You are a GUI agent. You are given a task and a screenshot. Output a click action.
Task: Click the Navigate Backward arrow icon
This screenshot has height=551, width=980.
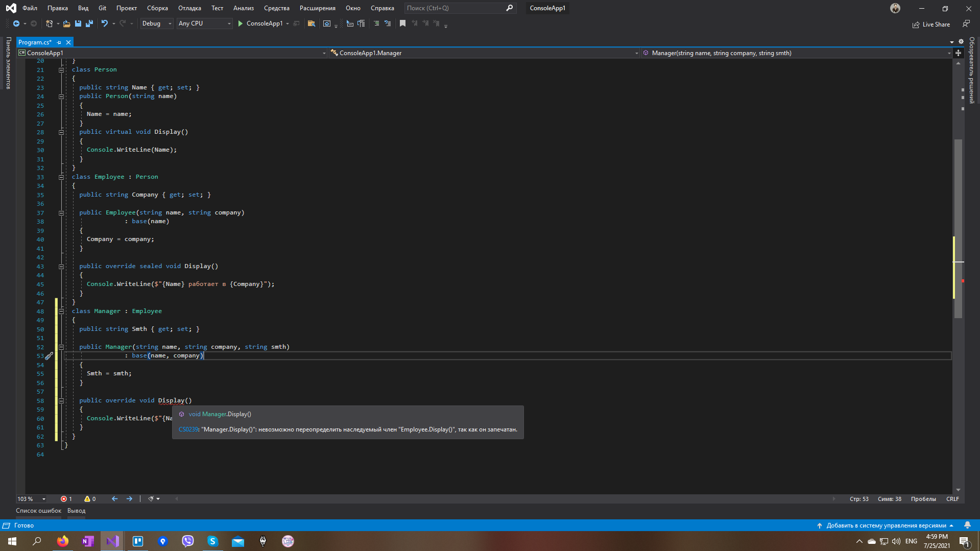(16, 23)
